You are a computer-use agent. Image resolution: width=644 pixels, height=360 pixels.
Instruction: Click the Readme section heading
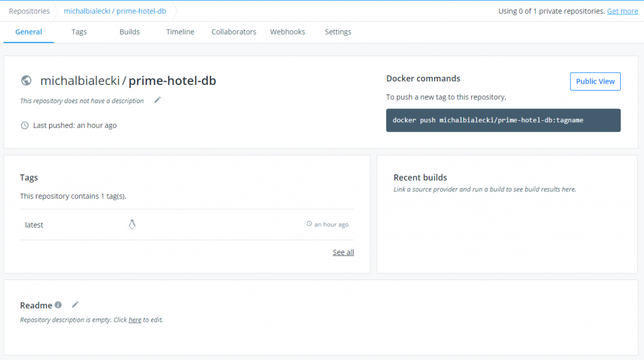pos(36,305)
